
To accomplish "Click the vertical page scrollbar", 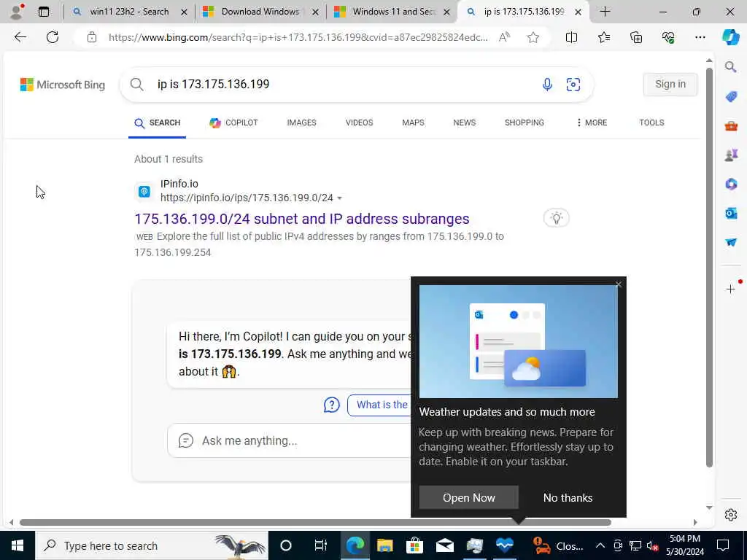I will pos(709,267).
